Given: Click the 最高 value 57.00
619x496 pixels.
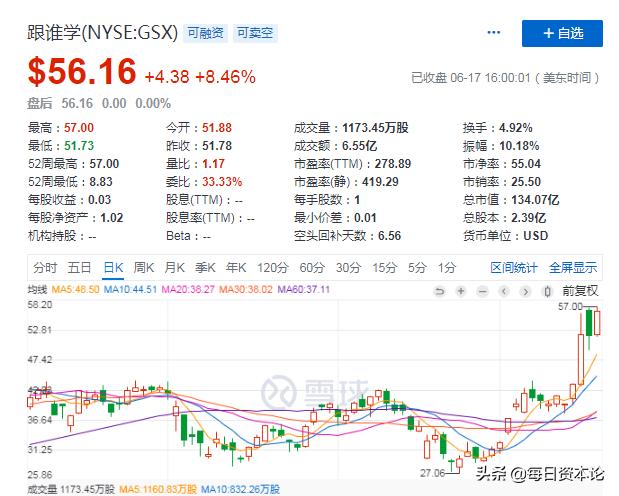Looking at the screenshot, I should coord(79,128).
